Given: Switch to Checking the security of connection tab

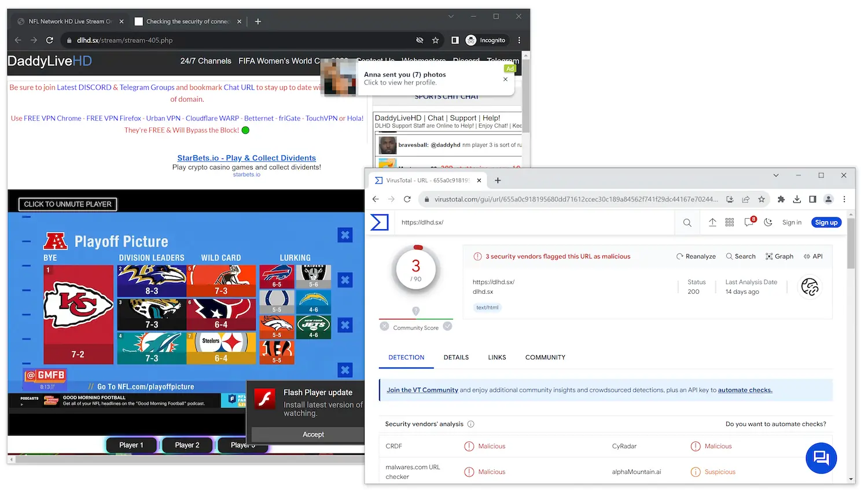Looking at the screenshot, I should [x=188, y=21].
